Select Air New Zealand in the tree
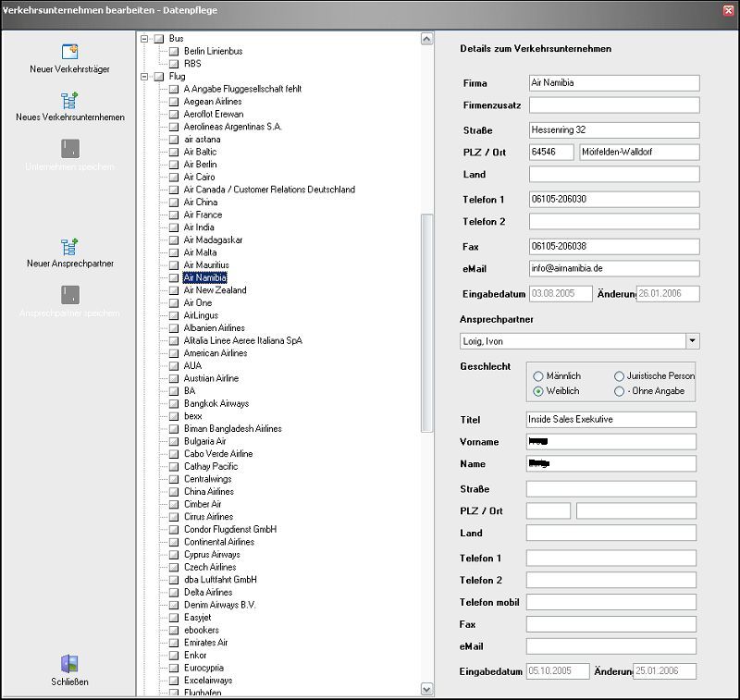Viewport: 740px width, 700px height. pyautogui.click(x=215, y=290)
